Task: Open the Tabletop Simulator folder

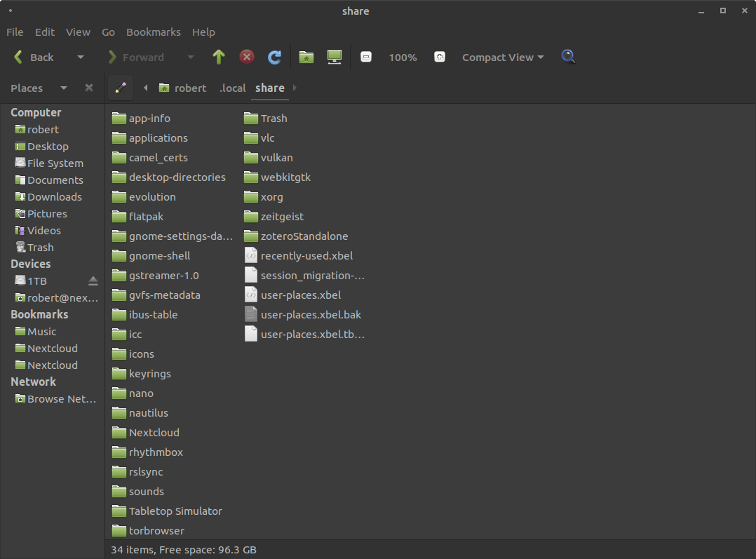Action: point(175,511)
